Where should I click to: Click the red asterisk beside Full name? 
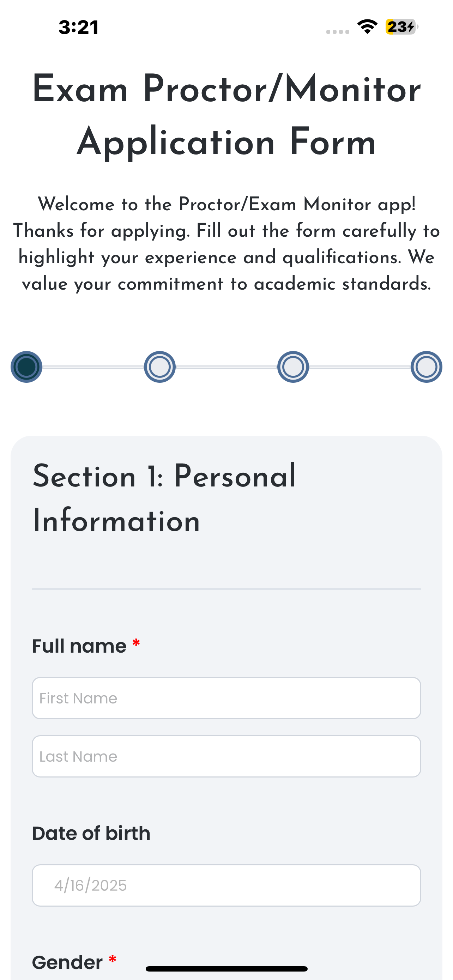[x=136, y=644]
